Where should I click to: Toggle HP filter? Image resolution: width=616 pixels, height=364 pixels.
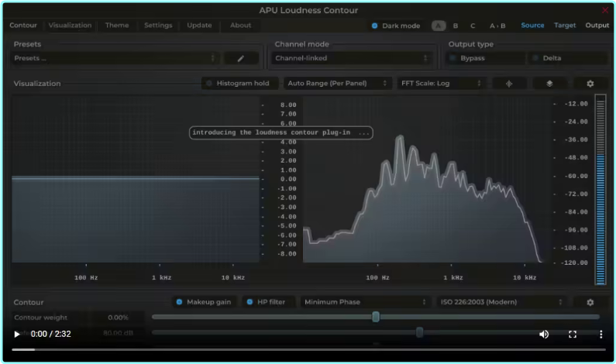coord(269,302)
